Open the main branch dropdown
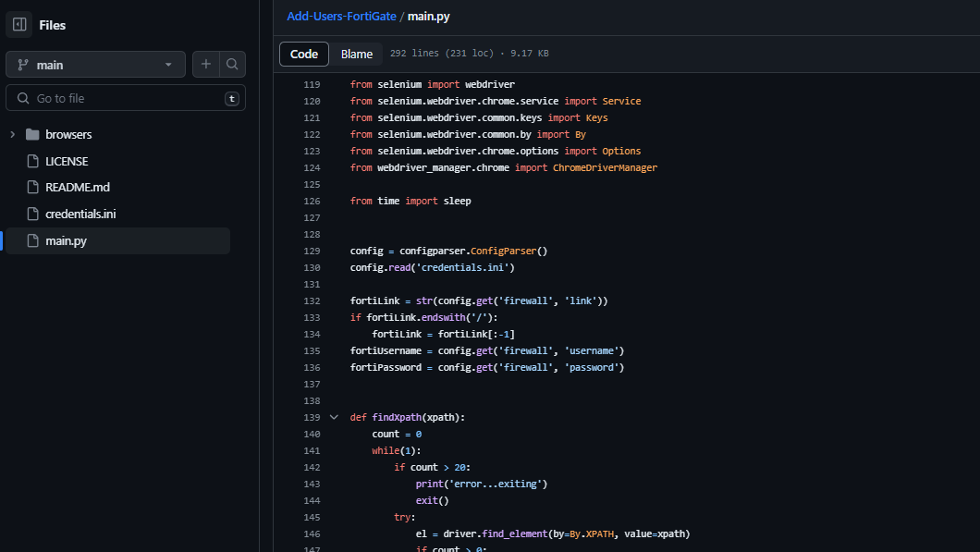Image resolution: width=980 pixels, height=552 pixels. 95,65
